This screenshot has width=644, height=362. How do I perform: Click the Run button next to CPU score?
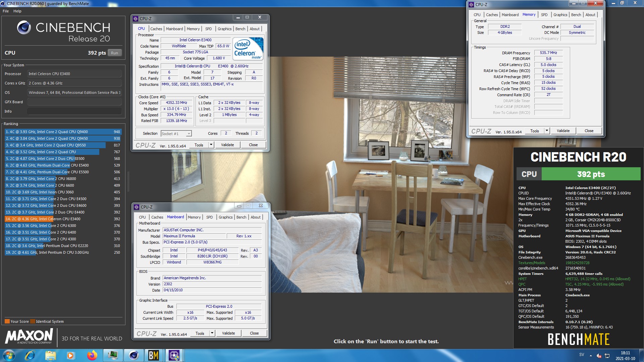click(x=114, y=53)
